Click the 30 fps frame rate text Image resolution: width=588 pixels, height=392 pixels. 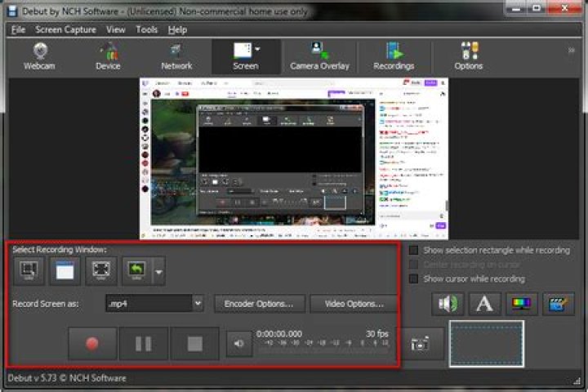(377, 333)
